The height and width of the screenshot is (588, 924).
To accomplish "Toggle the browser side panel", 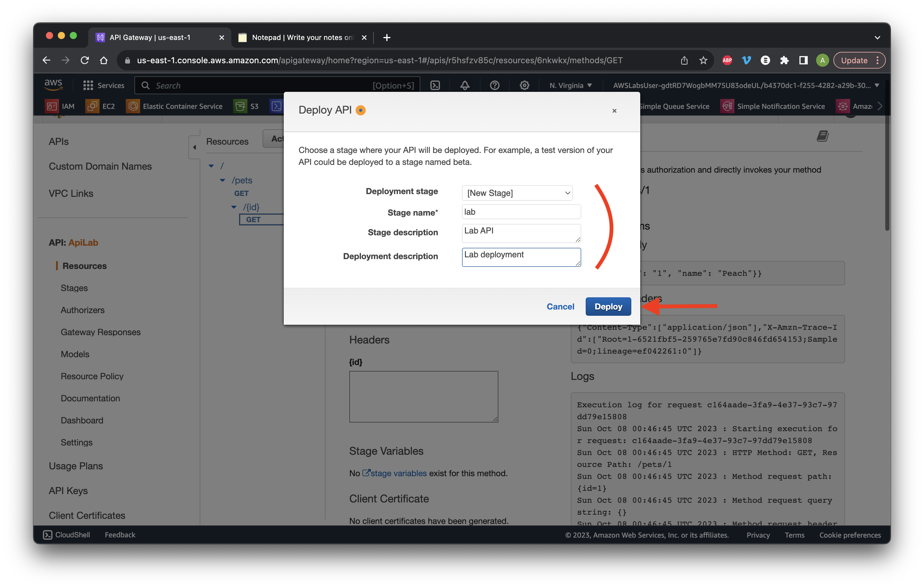I will (803, 60).
